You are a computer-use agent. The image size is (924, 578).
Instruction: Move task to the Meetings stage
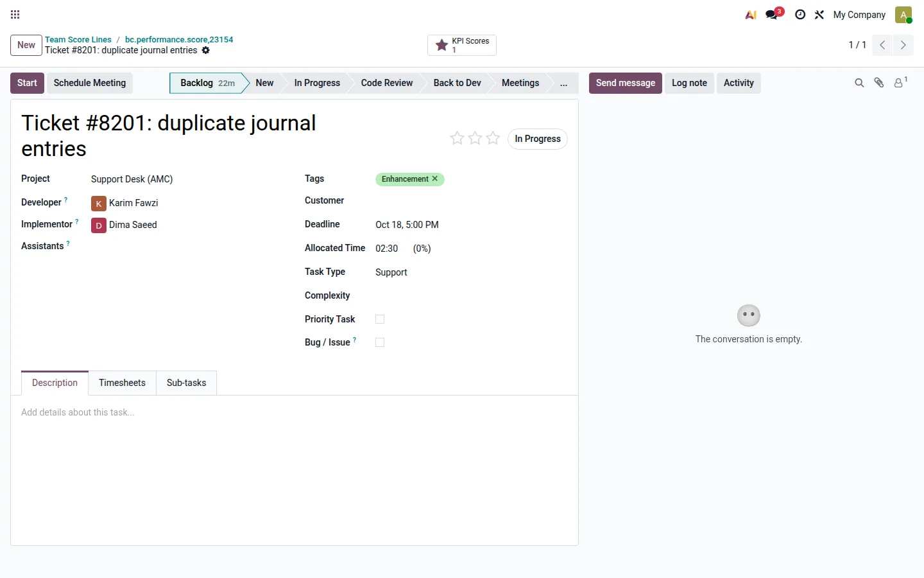520,83
